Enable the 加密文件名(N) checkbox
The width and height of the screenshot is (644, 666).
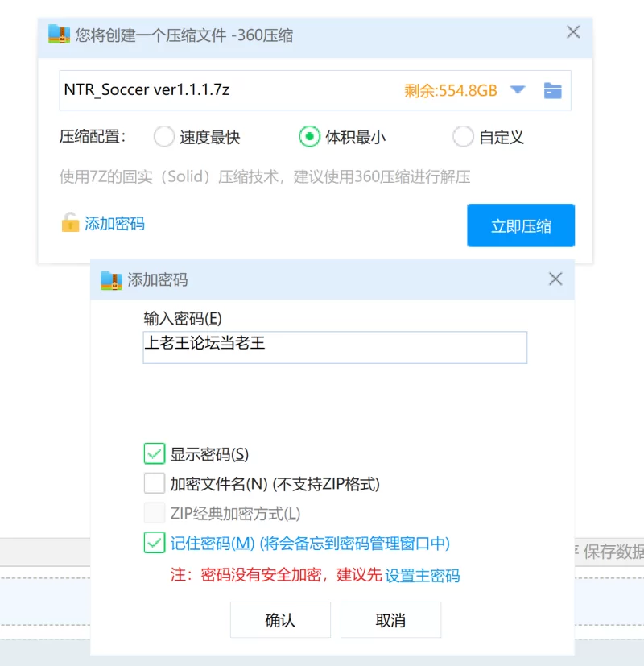tap(154, 483)
